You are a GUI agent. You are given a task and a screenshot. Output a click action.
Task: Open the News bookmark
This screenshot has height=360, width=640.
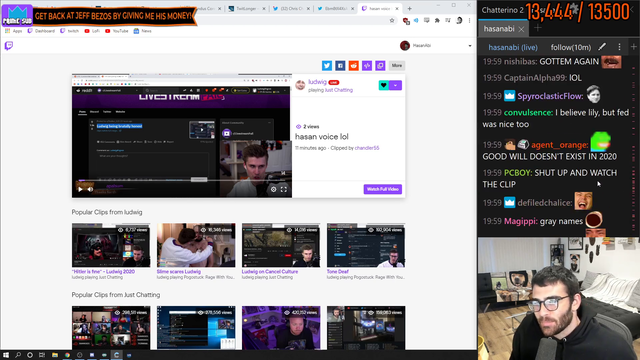(x=142, y=31)
